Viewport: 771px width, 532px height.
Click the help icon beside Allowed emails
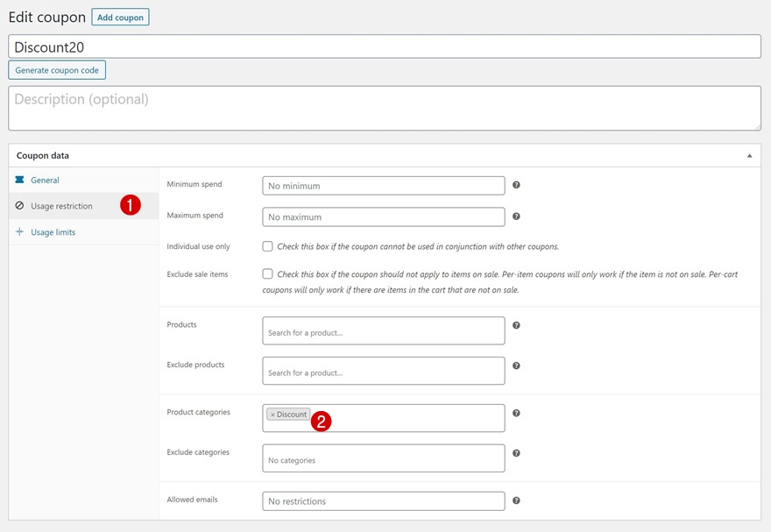coord(516,500)
